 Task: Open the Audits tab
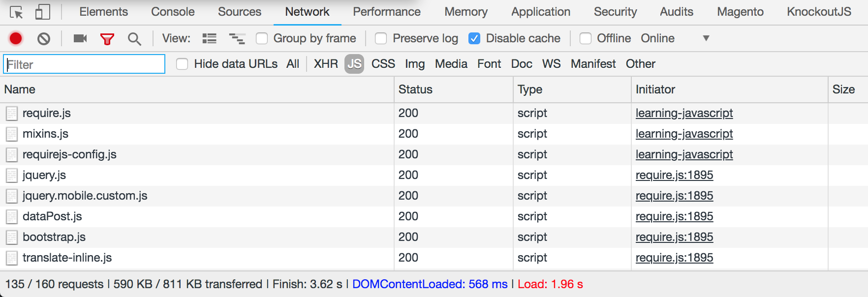click(x=677, y=12)
